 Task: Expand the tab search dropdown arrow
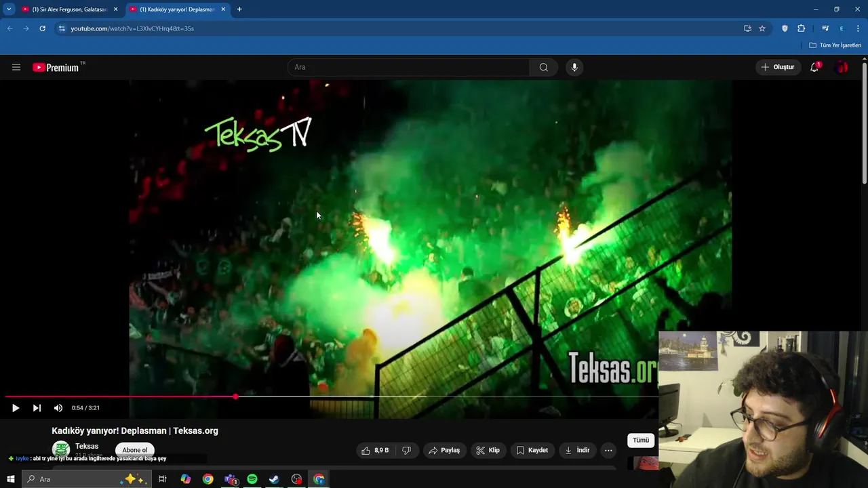(9, 9)
